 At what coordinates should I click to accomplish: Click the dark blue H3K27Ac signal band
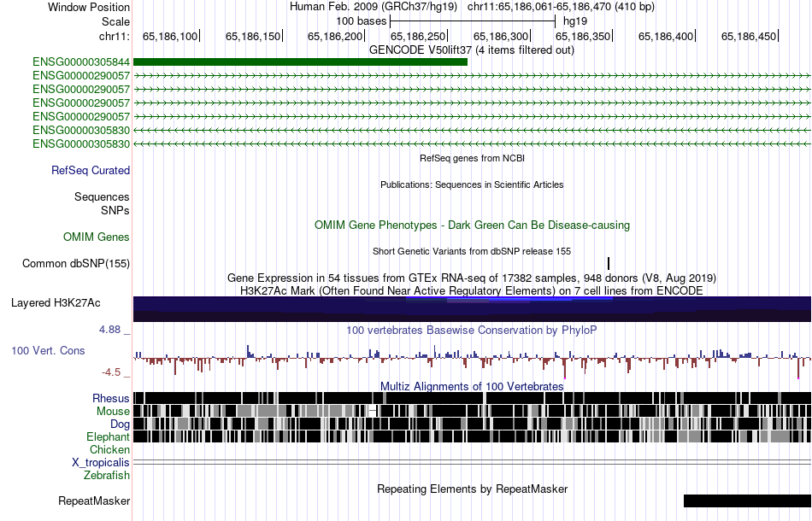(472, 309)
